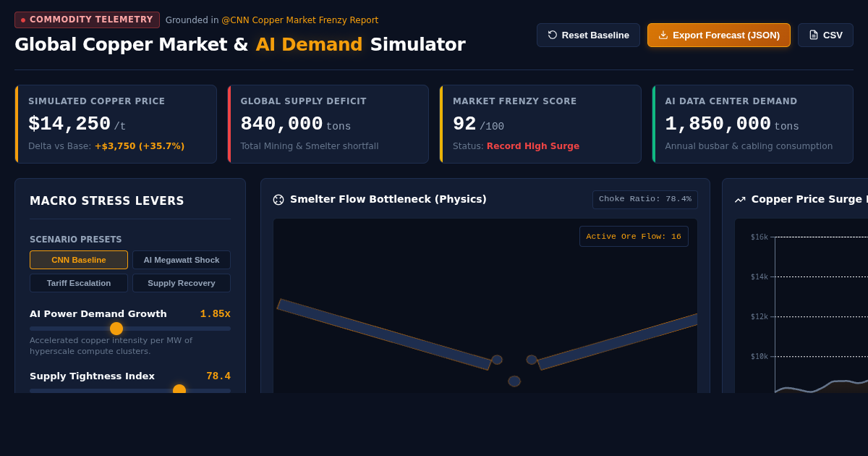Click the Global Copper Market page title
Viewport: 868px width, 456px height.
(240, 45)
